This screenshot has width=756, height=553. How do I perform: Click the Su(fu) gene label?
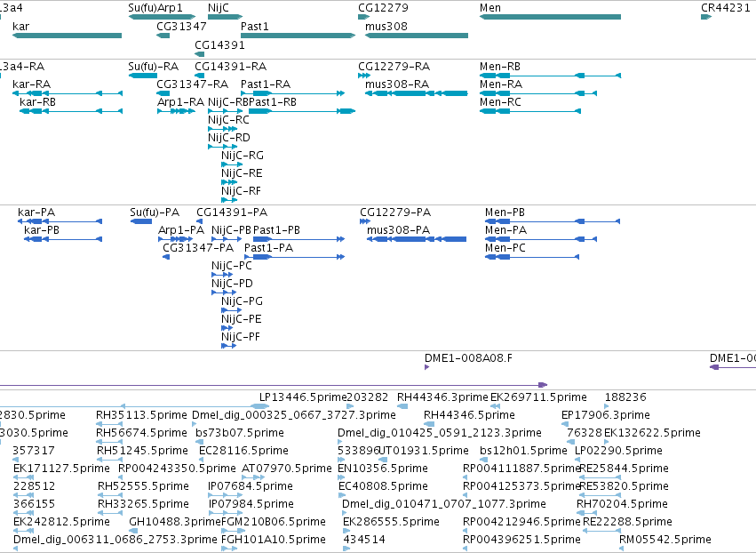[143, 8]
